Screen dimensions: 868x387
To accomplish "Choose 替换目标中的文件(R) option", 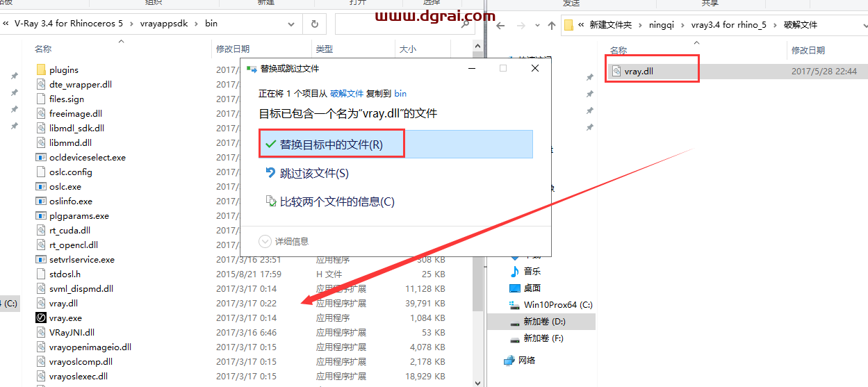I will tap(331, 145).
